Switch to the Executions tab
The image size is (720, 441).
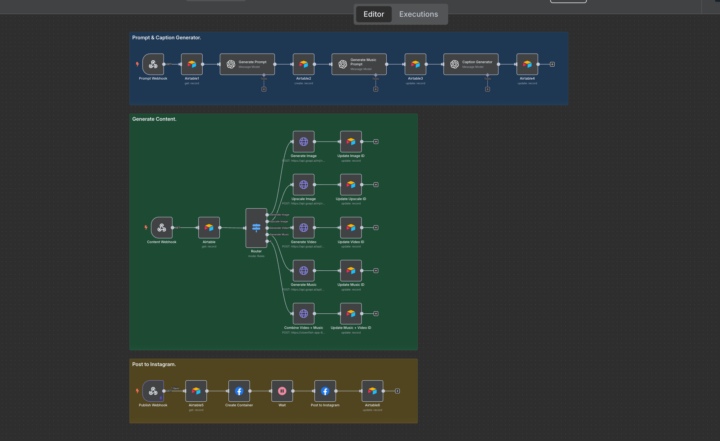click(x=418, y=14)
